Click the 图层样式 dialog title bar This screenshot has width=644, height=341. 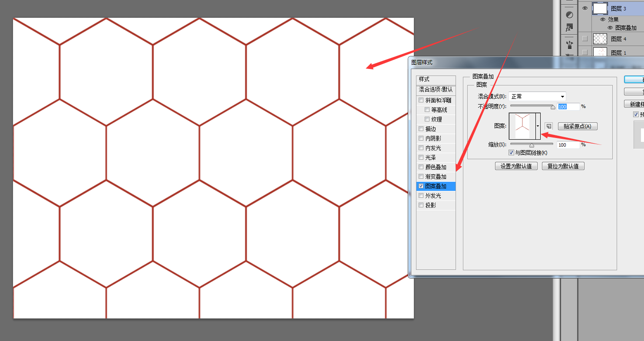coord(526,62)
